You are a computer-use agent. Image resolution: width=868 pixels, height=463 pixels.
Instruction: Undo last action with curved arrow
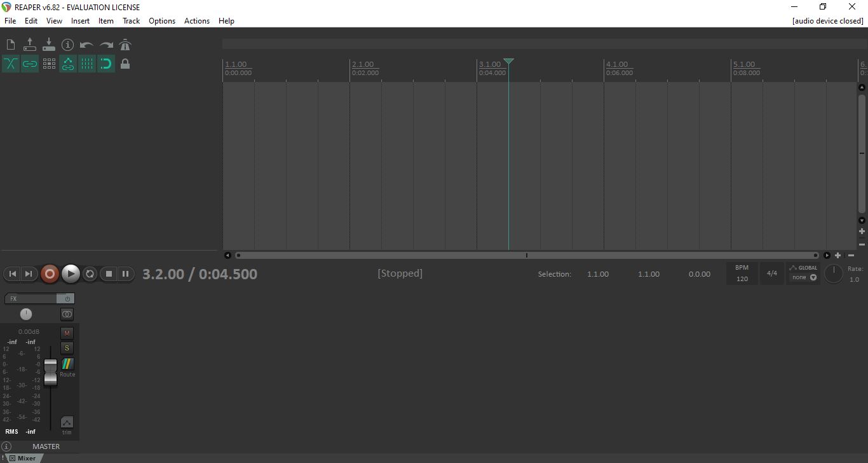(87, 45)
